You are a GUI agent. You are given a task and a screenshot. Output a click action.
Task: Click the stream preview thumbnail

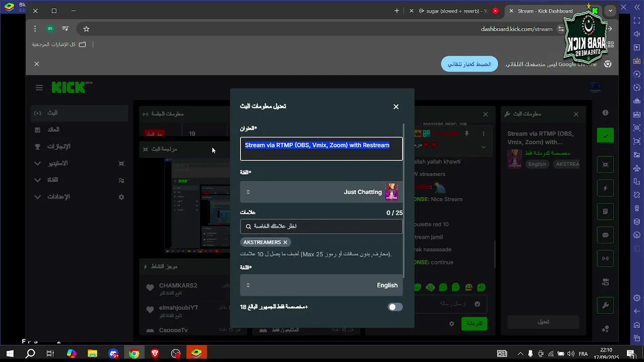coord(198,205)
